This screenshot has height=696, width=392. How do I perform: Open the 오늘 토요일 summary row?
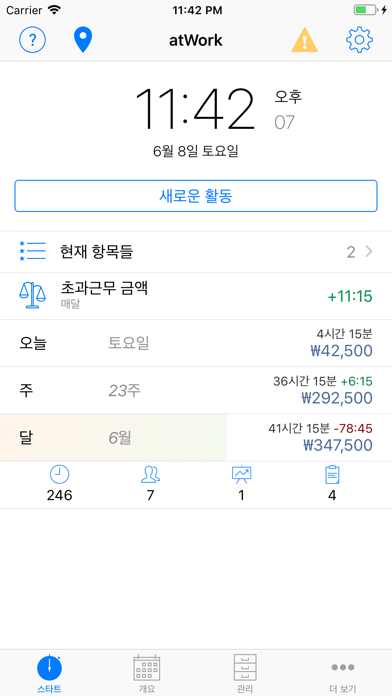pyautogui.click(x=196, y=343)
